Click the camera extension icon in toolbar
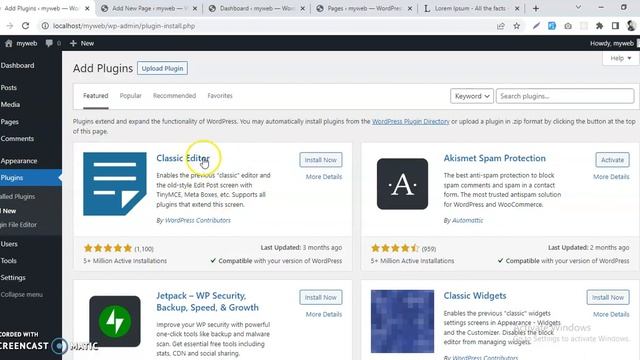 click(x=568, y=26)
